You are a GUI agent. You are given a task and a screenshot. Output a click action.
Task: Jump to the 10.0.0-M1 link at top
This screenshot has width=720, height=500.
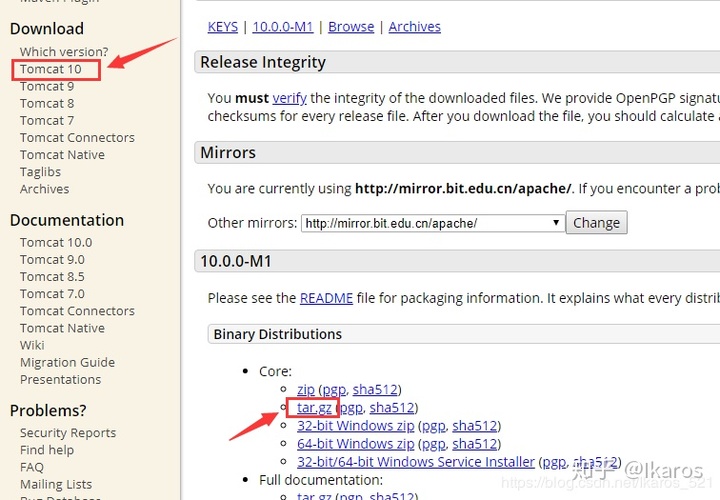click(283, 27)
